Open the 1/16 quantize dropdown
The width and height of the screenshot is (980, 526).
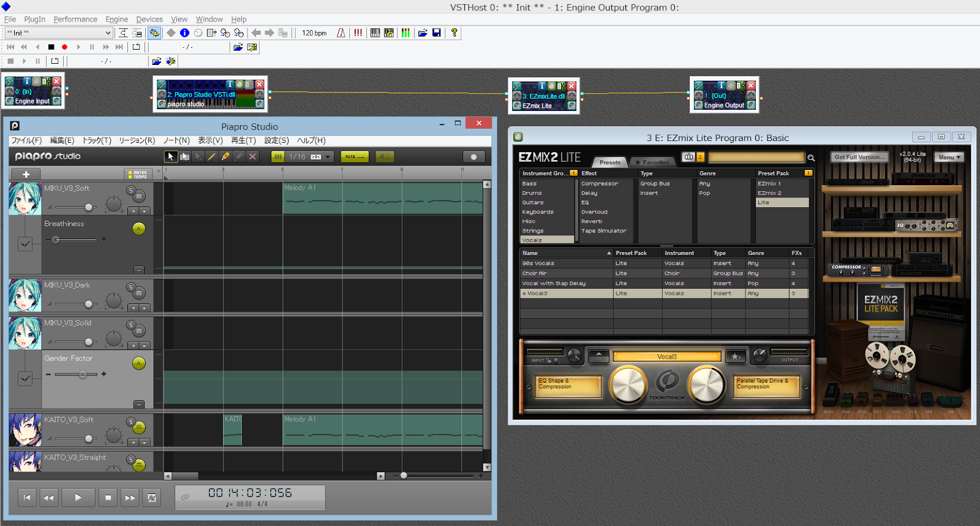click(311, 157)
